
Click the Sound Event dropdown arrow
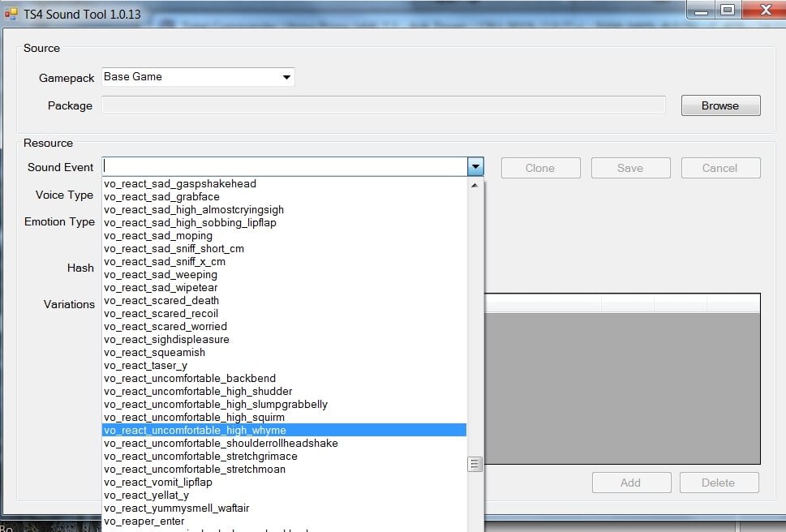(x=475, y=167)
